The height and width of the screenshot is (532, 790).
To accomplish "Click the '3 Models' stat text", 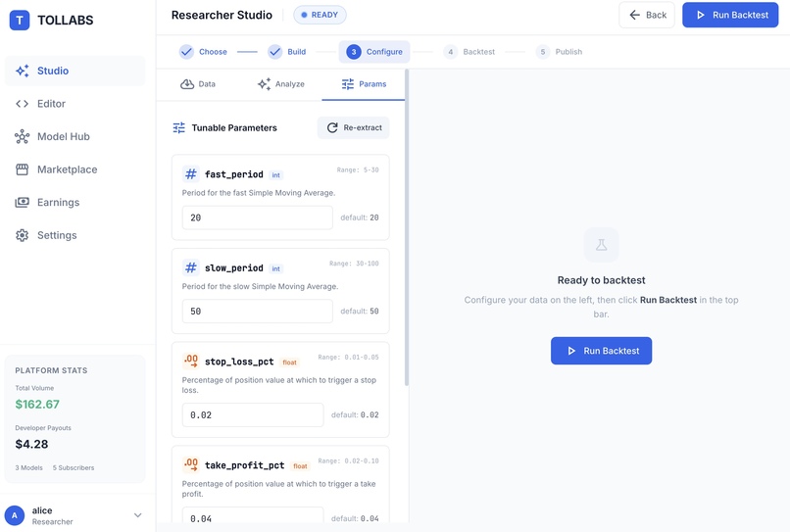I will [x=28, y=467].
